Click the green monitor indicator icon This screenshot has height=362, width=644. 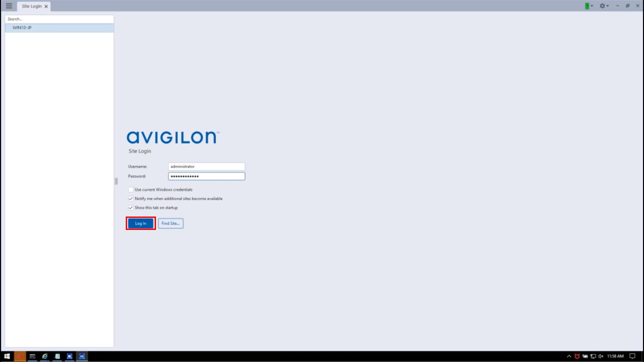coord(587,6)
